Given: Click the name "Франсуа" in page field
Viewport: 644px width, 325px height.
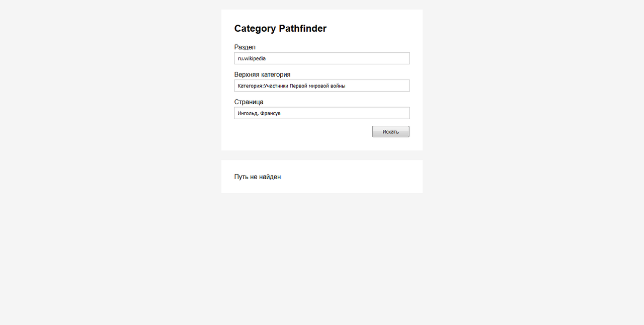Looking at the screenshot, I should coord(271,113).
